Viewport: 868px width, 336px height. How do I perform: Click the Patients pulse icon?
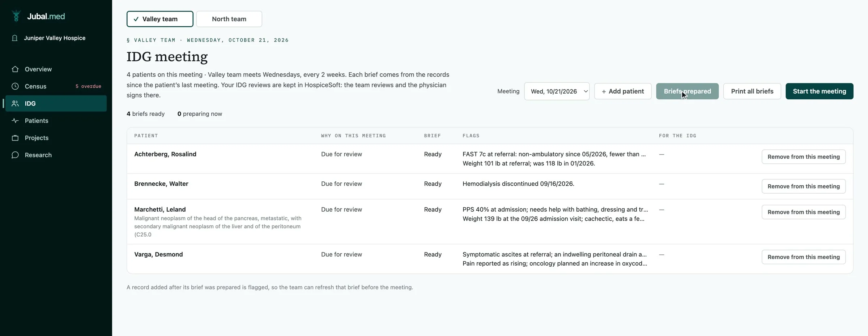tap(15, 121)
